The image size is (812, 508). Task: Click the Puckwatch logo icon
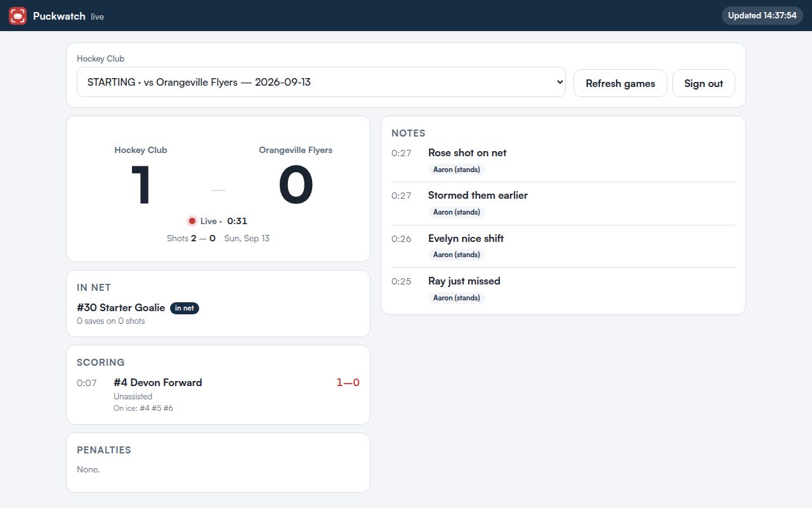(18, 16)
